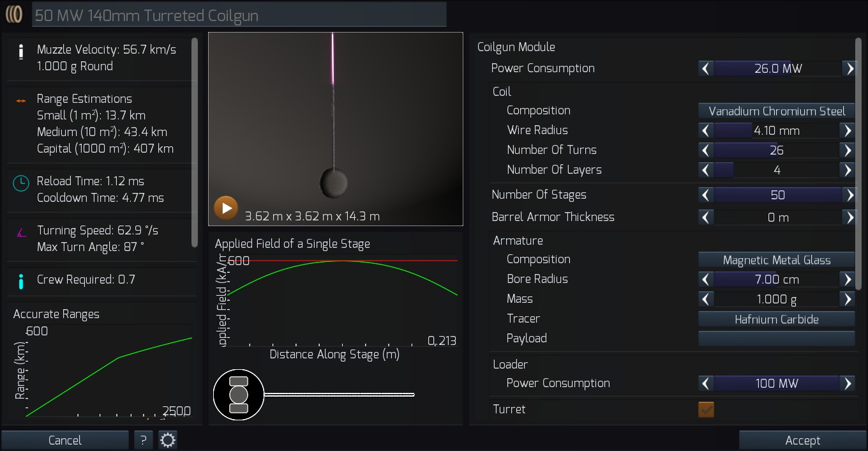The image size is (868, 451).
Task: Decrease Number Of Layers with the left arrow
Action: pos(706,170)
